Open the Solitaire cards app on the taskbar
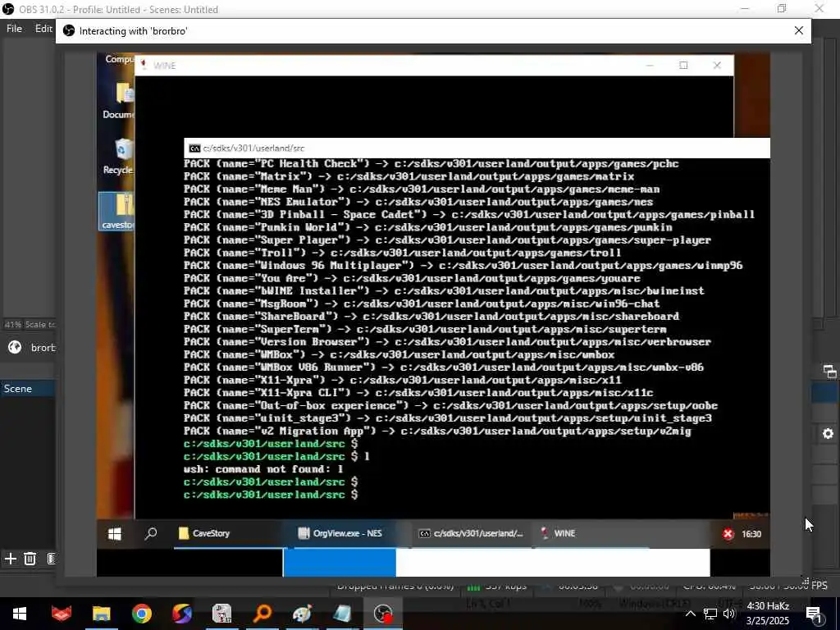840x630 pixels. click(221, 614)
